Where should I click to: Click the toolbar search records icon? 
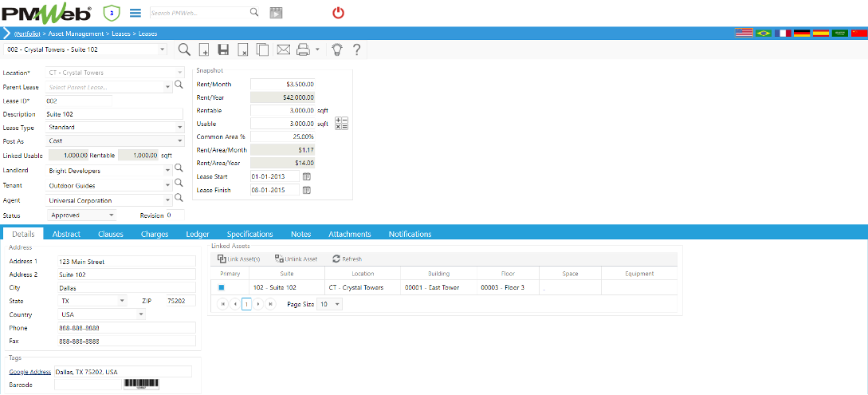click(x=184, y=49)
